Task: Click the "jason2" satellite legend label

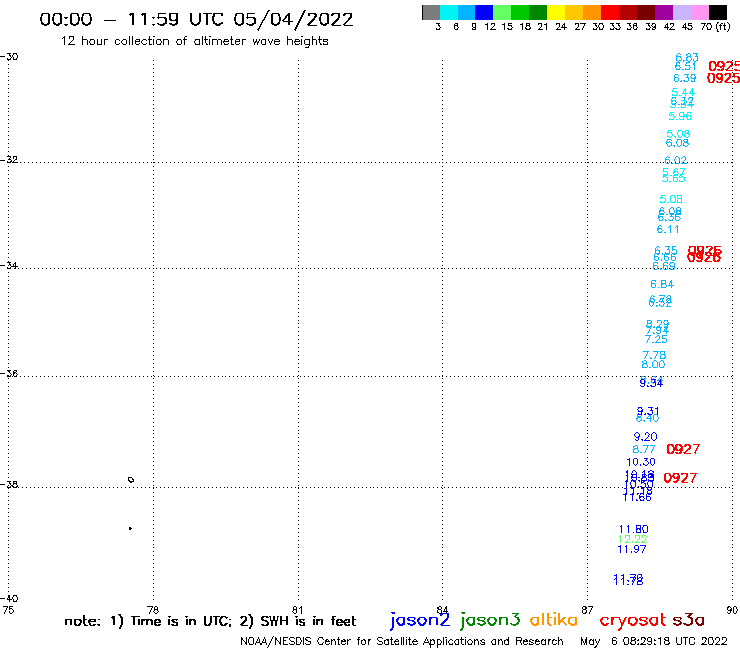Action: [x=420, y=620]
